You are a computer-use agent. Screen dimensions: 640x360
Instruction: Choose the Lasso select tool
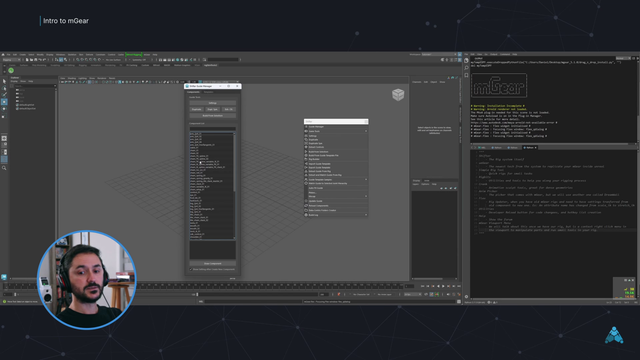point(4,88)
